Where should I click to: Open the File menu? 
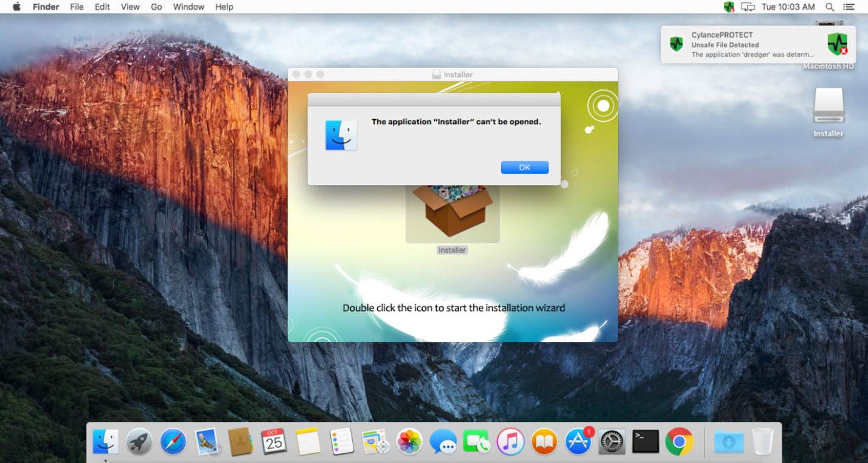pyautogui.click(x=77, y=7)
